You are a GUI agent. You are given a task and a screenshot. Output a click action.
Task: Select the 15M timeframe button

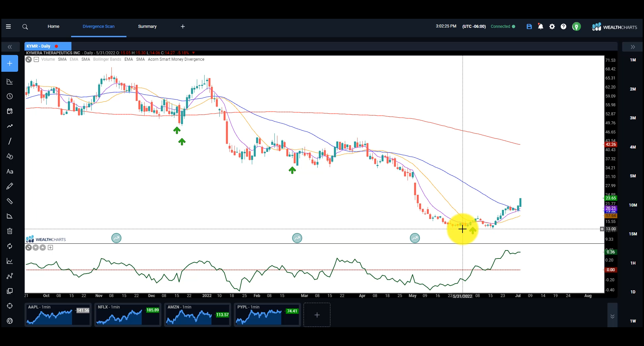[x=633, y=234]
